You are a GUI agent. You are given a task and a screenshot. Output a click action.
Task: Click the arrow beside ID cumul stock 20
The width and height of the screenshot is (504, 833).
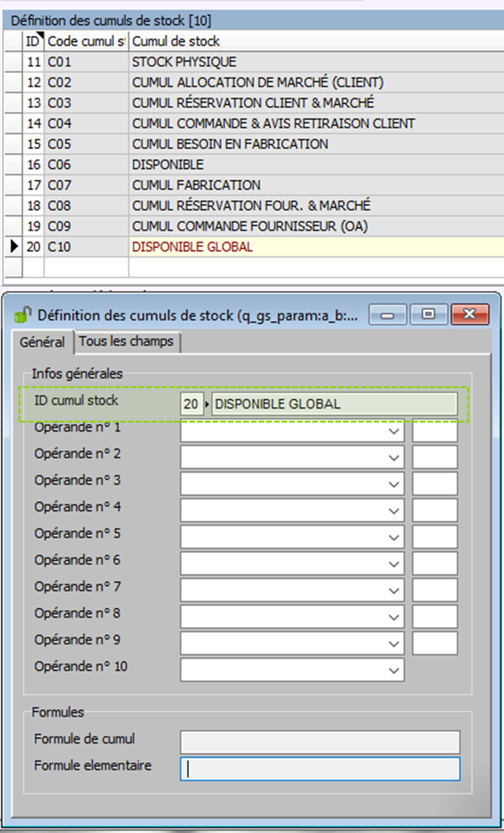[207, 404]
